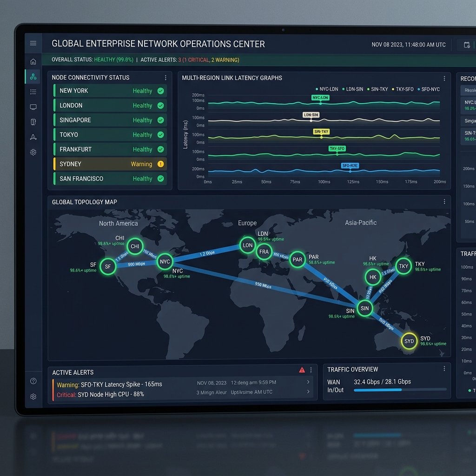Click the header date and time display
The width and height of the screenshot is (476, 476).
click(408, 45)
